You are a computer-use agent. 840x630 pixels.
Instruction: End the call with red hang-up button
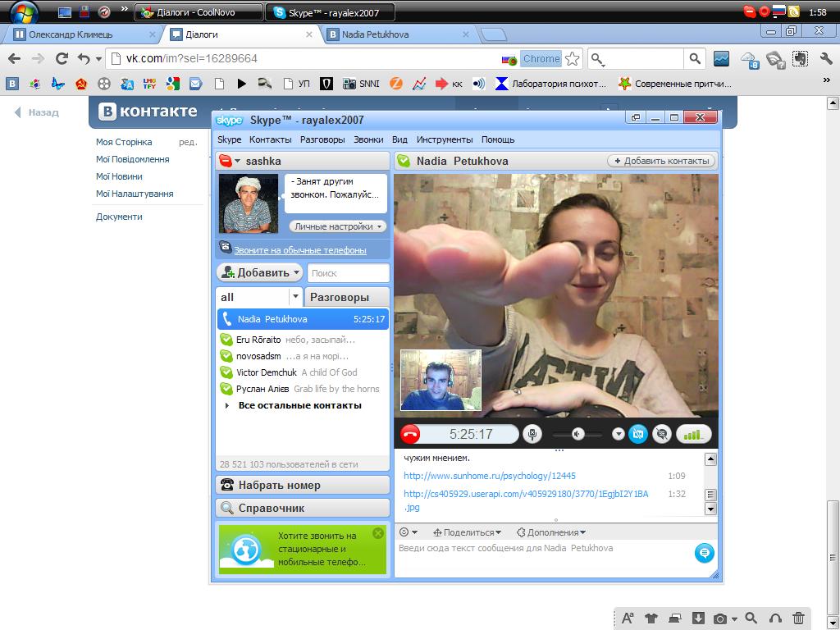pos(410,434)
